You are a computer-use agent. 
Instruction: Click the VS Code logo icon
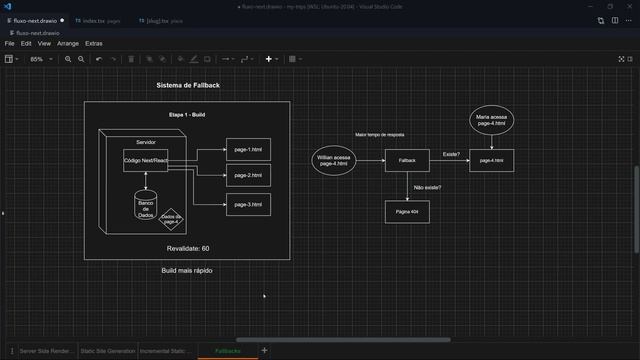[x=7, y=7]
